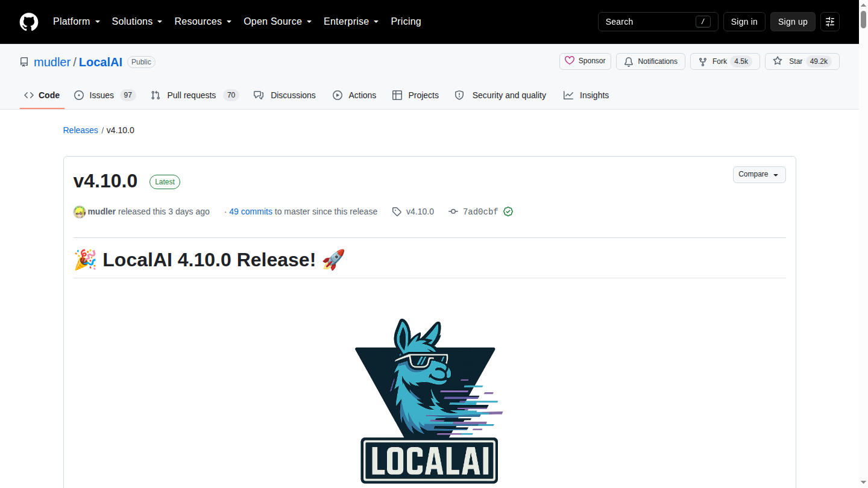
Task: Expand the Open Source dropdown menu
Action: pos(277,22)
